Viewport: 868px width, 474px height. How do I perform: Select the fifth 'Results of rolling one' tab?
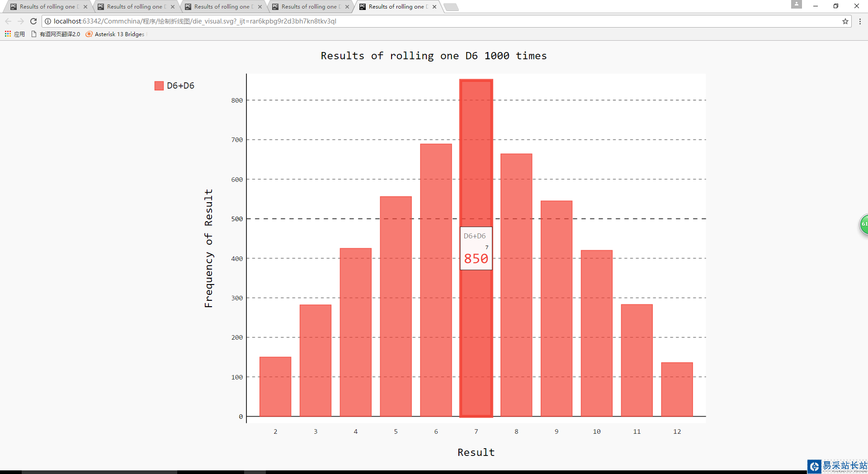click(397, 7)
